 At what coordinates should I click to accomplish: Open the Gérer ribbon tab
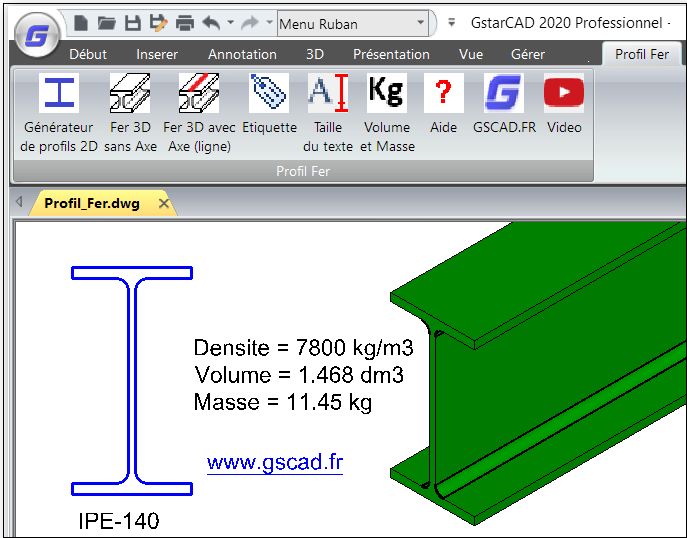click(528, 54)
